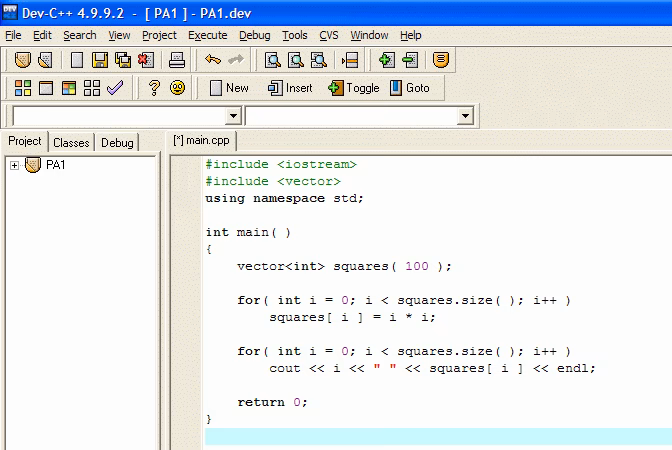Click the Goto bookmark button

[410, 88]
